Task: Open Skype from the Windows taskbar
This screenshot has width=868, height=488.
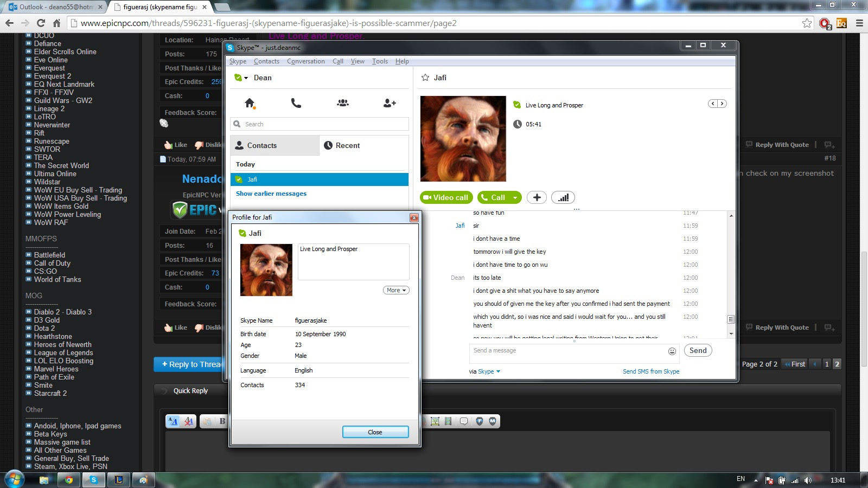Action: tap(94, 480)
